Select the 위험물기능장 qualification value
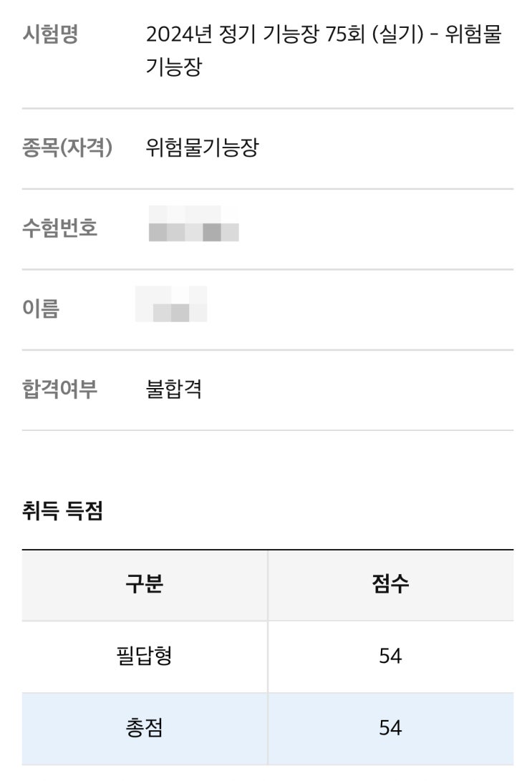The height and width of the screenshot is (781, 532). click(202, 148)
